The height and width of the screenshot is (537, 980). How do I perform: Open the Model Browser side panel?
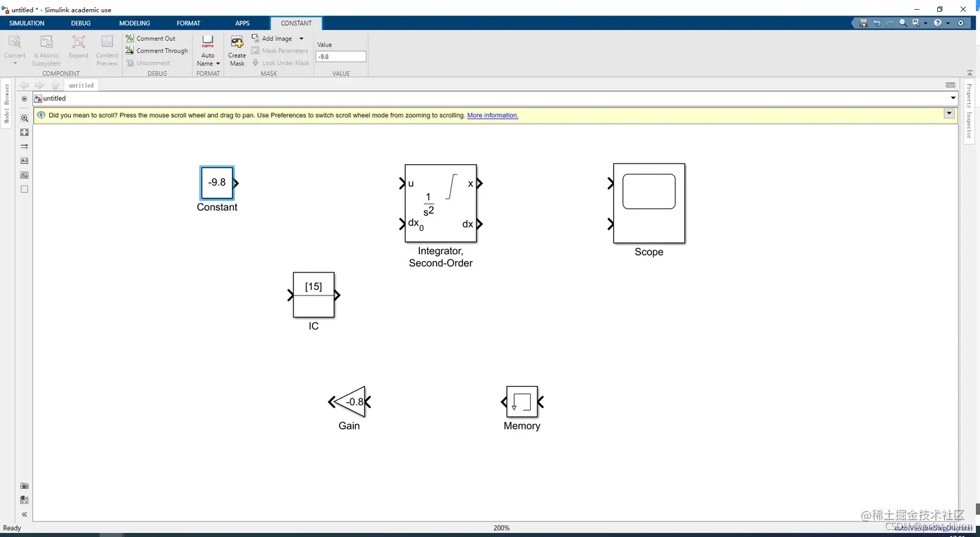coord(6,103)
